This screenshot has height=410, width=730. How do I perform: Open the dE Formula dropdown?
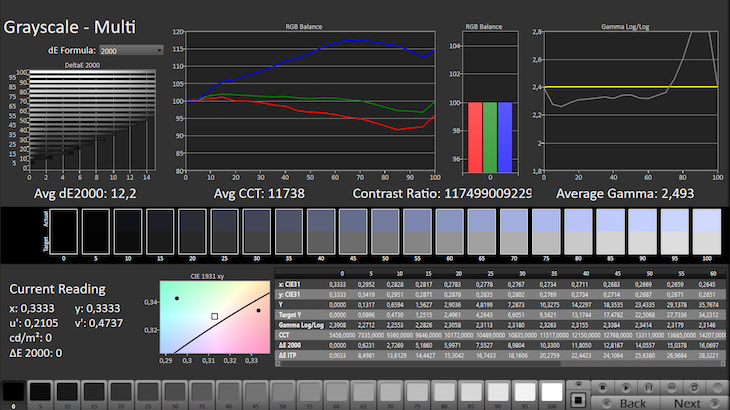tap(130, 49)
